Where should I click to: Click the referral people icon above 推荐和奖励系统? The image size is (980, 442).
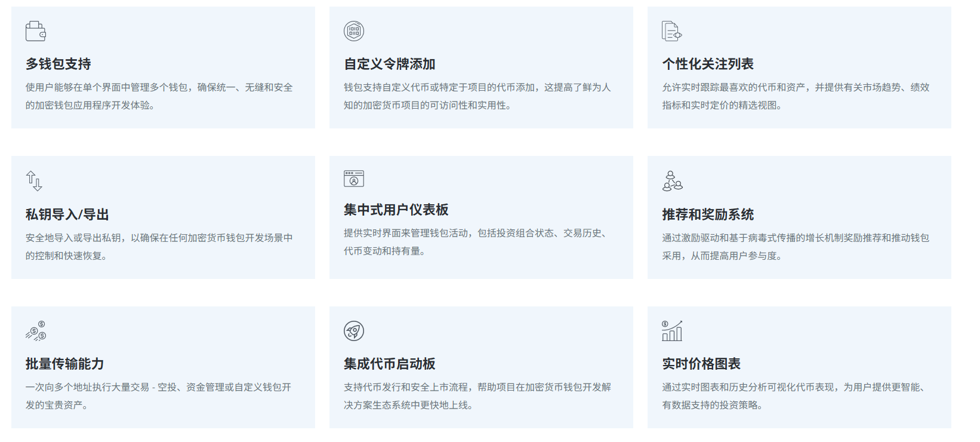pyautogui.click(x=672, y=180)
